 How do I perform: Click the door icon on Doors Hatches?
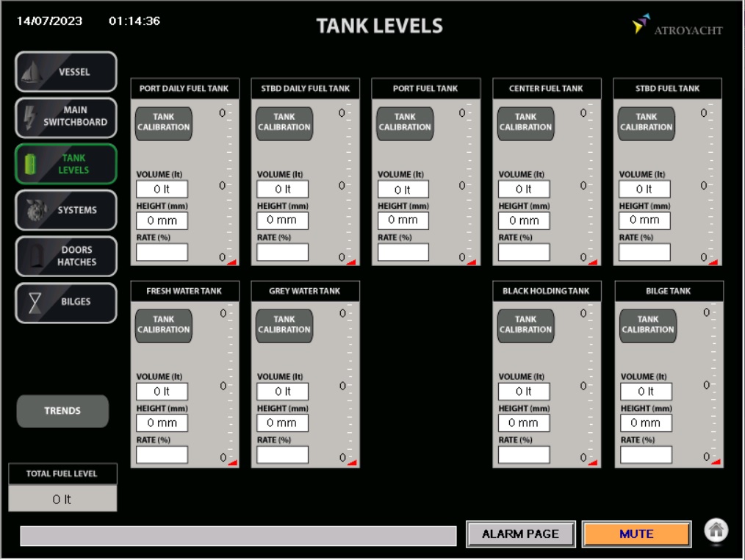tap(31, 256)
